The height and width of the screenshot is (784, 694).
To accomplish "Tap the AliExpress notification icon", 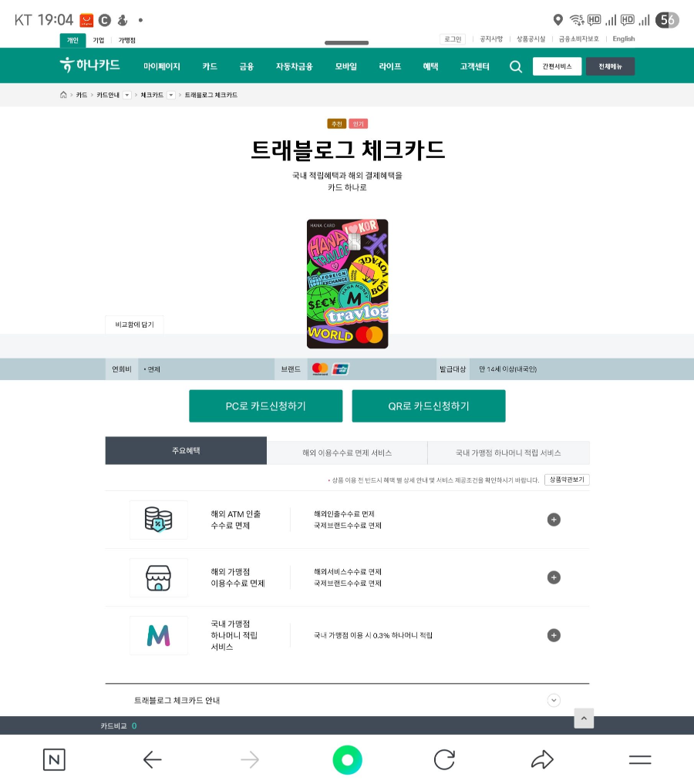I will (x=86, y=20).
